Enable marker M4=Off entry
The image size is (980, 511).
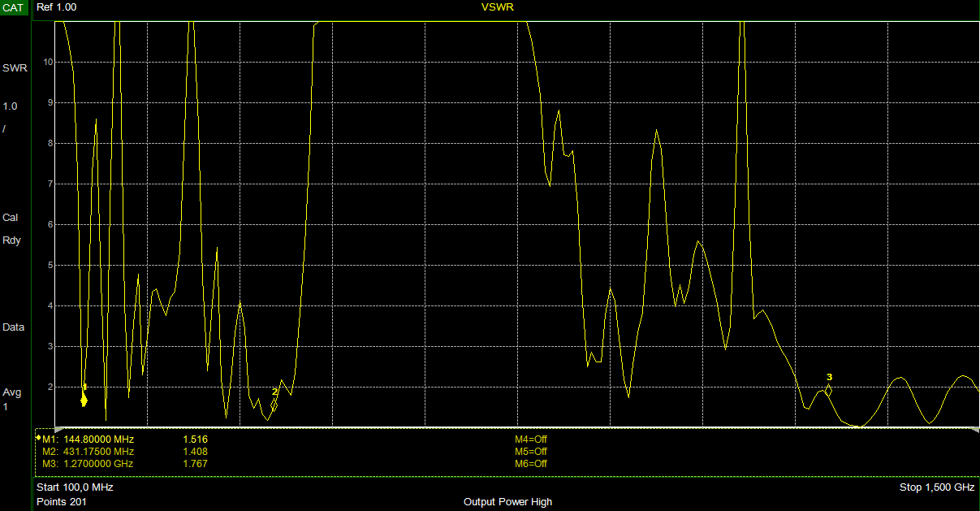click(531, 440)
